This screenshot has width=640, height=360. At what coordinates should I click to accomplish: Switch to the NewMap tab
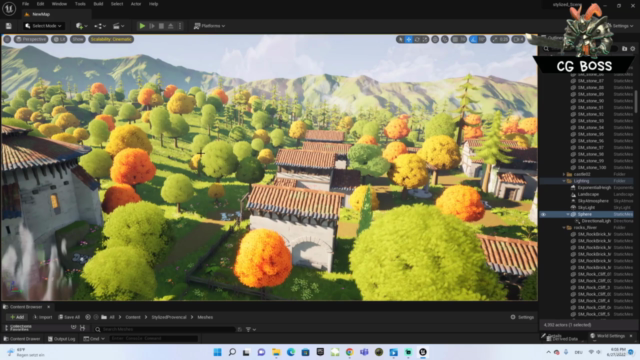click(41, 14)
